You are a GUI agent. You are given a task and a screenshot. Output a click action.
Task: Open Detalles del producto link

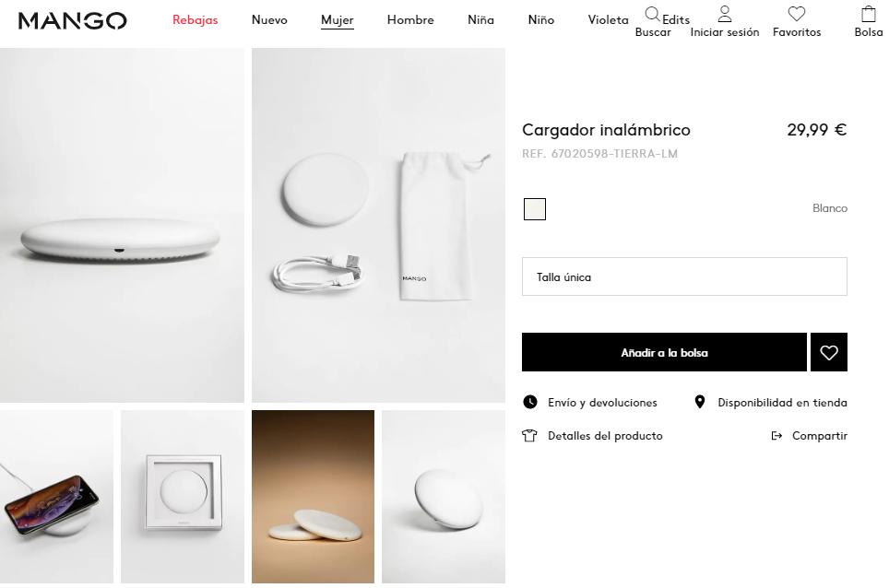[605, 436]
